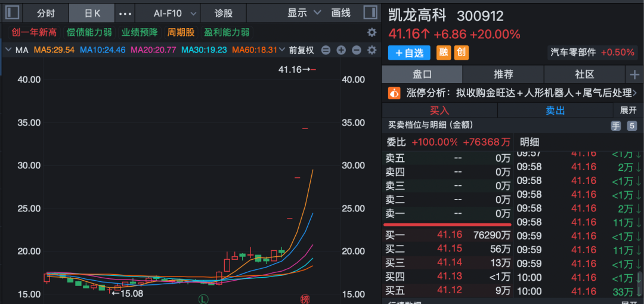
Task: Open MA indicator settings gear
Action: pyautogui.click(x=371, y=50)
